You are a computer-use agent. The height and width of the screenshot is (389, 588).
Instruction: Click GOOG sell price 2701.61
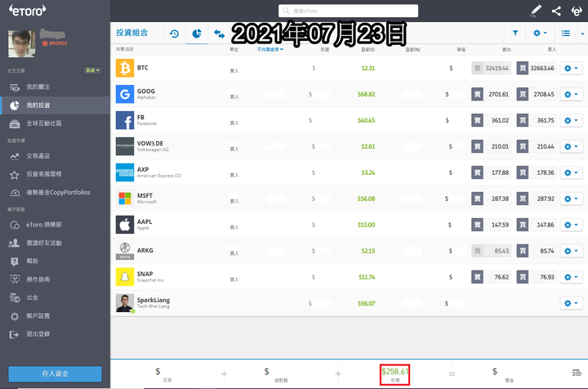tap(492, 94)
